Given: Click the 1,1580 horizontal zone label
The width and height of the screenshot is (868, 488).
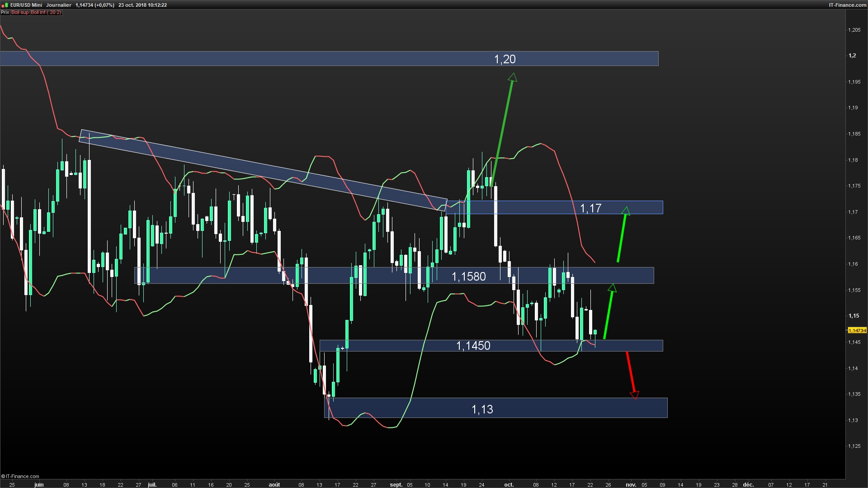Looking at the screenshot, I should pos(468,277).
